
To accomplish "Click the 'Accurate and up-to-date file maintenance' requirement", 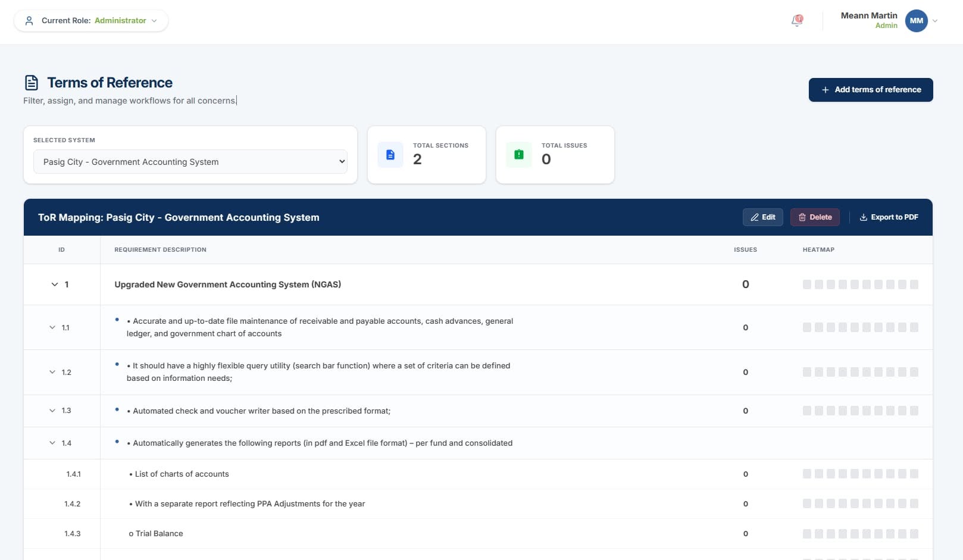I will coord(320,327).
